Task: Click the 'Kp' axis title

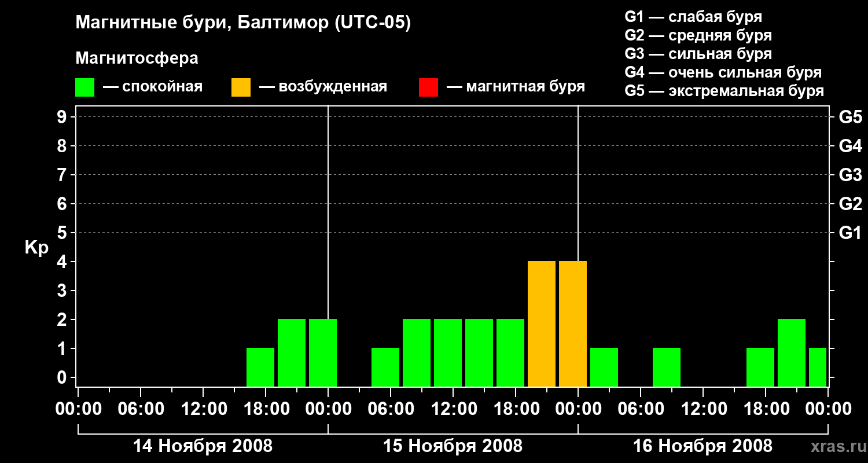Action: click(36, 248)
